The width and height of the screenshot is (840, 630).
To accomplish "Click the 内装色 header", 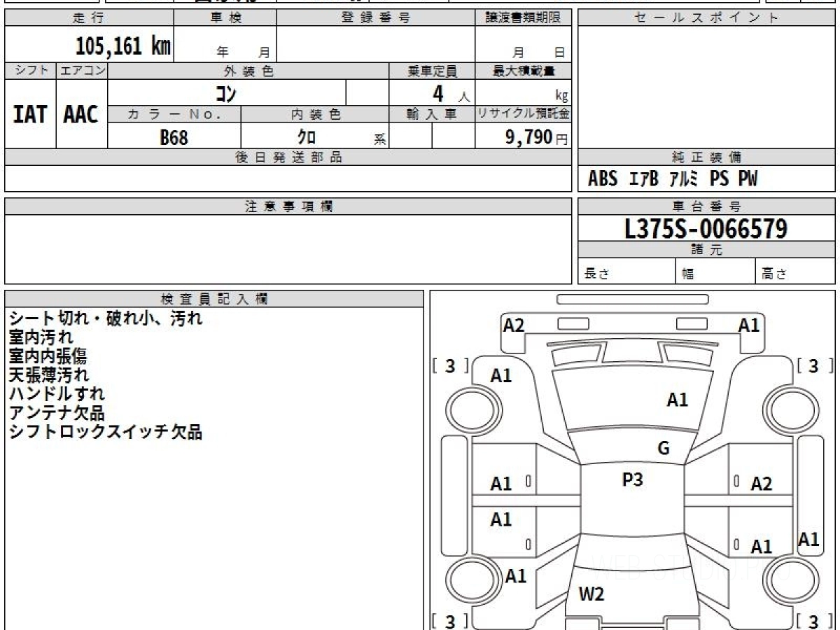I will click(x=315, y=115).
